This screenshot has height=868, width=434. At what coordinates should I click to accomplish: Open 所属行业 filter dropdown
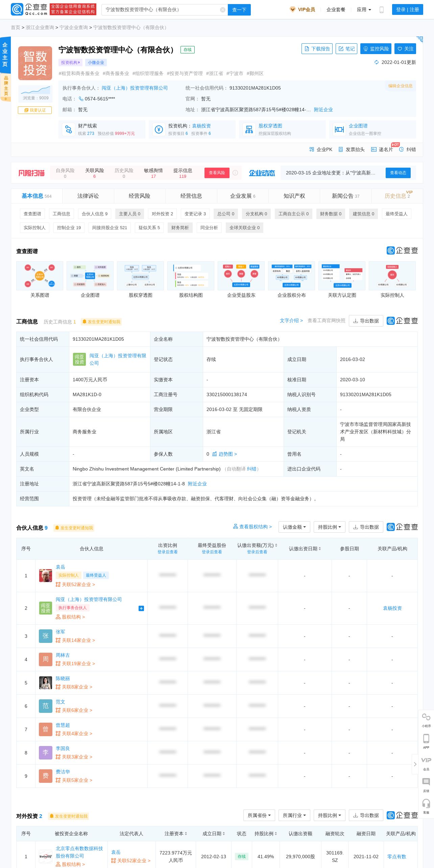294,815
